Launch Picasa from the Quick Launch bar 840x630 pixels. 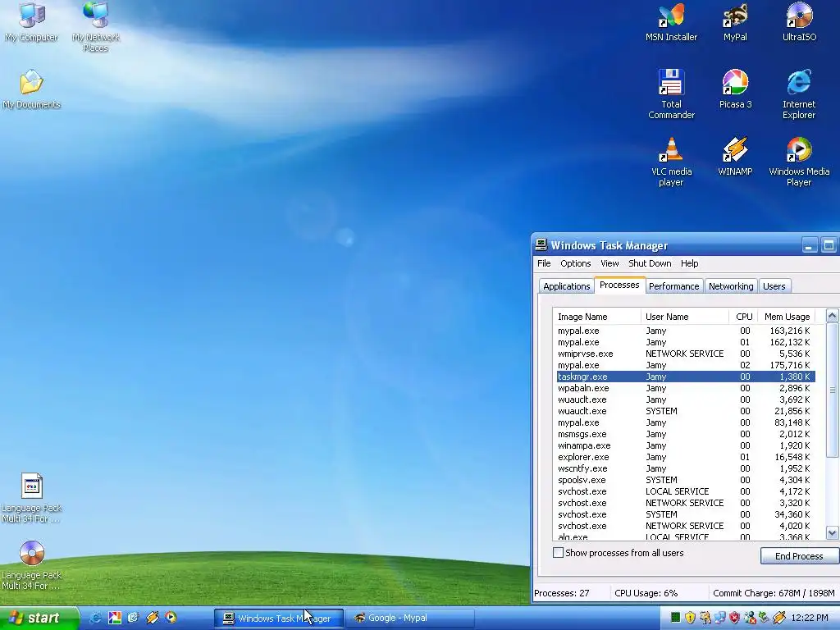coord(115,618)
